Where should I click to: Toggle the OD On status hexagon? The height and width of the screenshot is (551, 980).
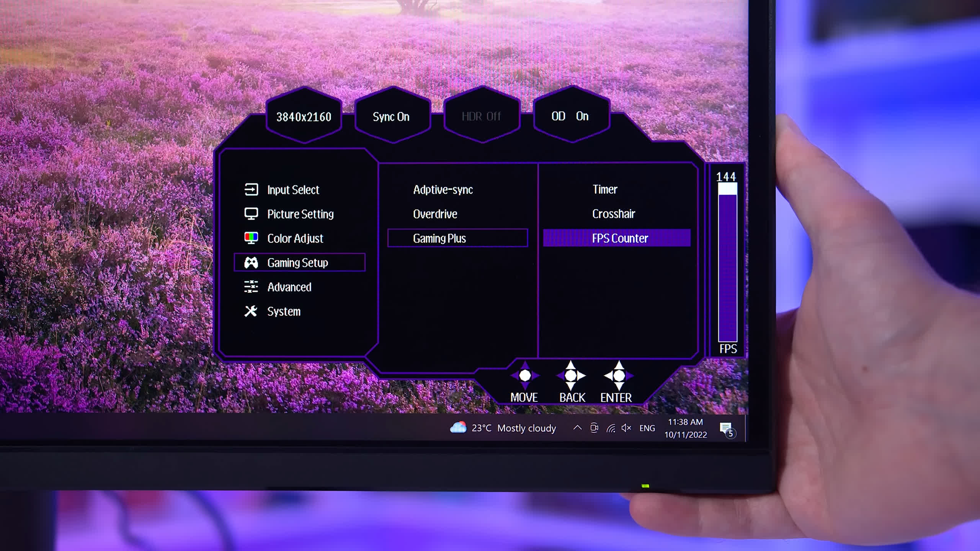[x=570, y=116]
